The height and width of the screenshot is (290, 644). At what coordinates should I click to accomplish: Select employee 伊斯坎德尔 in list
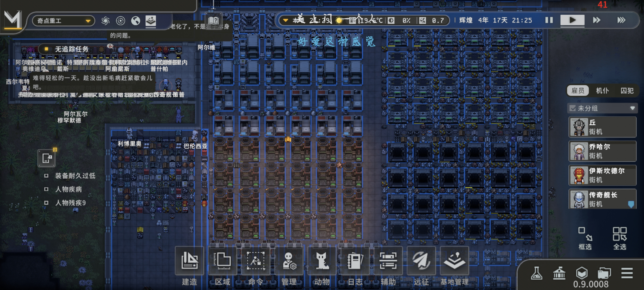(x=602, y=175)
